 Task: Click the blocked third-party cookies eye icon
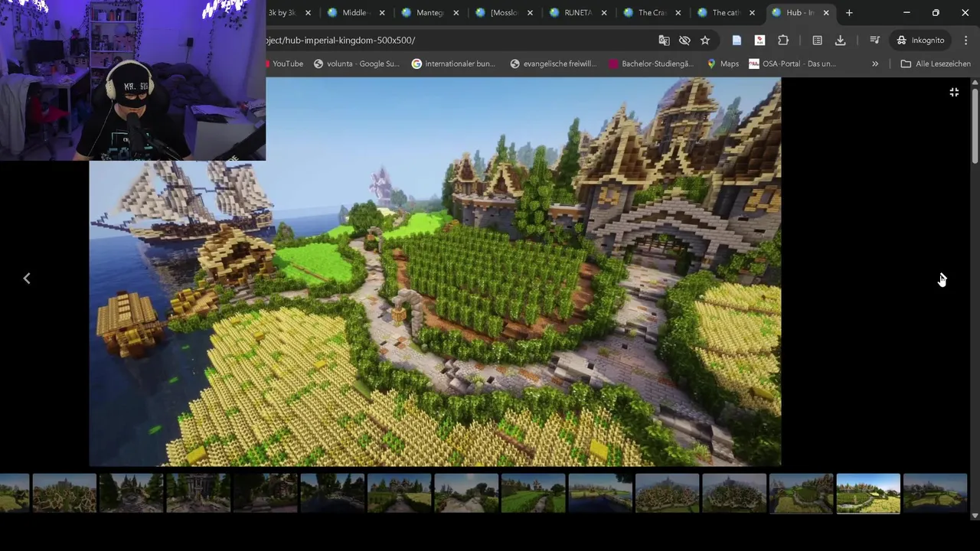tap(684, 40)
